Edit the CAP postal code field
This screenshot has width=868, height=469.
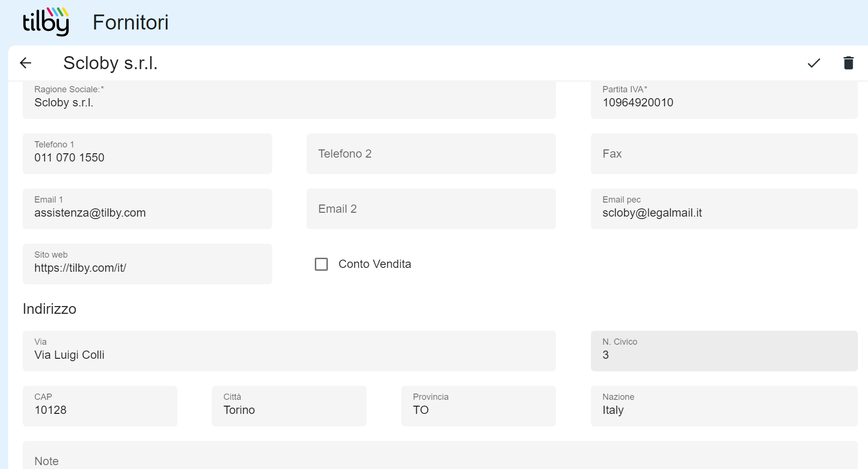coord(100,406)
